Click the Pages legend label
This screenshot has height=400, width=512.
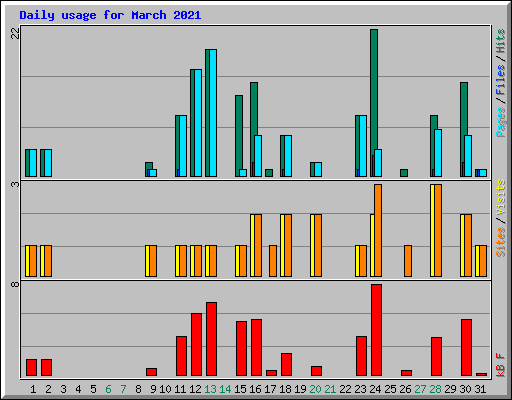tap(501, 122)
